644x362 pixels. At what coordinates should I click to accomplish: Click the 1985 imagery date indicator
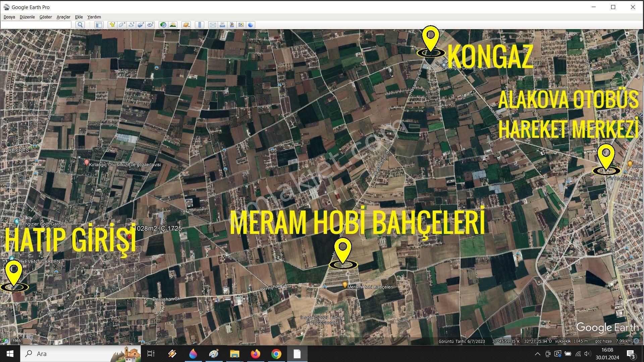click(17, 341)
